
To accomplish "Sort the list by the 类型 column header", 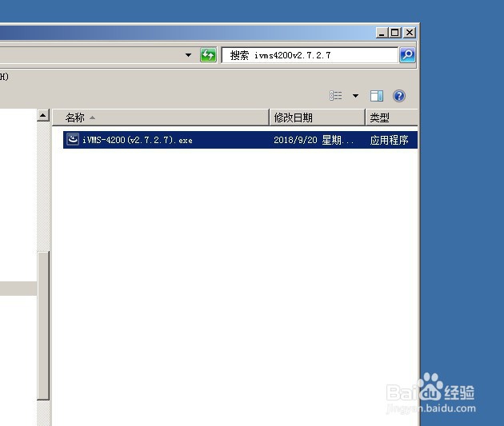I will 391,117.
